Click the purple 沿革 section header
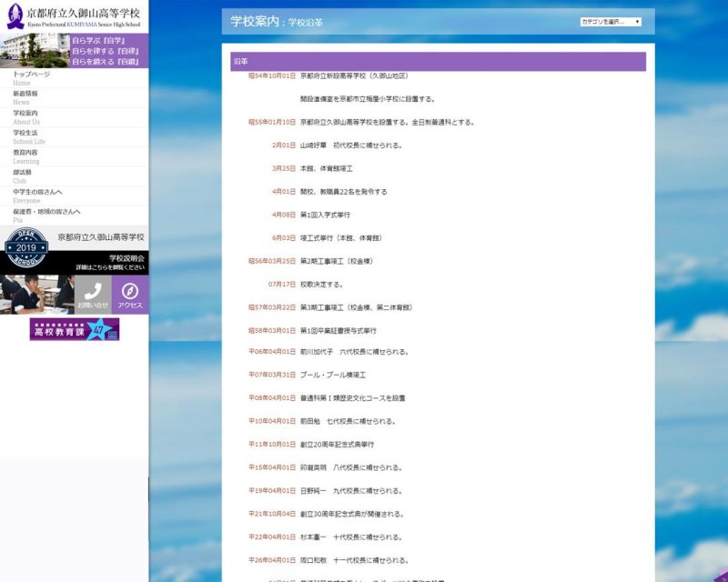Viewport: 728px width, 582px height. [438, 62]
